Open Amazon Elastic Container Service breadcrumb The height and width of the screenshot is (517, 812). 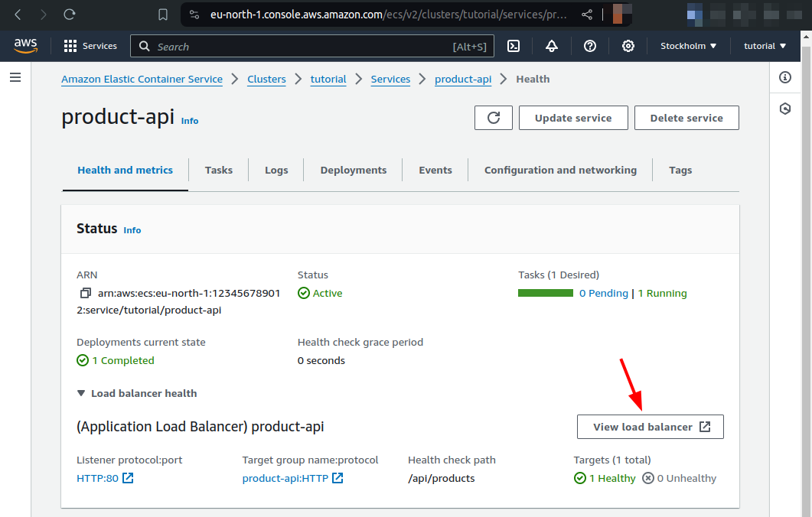tap(142, 80)
